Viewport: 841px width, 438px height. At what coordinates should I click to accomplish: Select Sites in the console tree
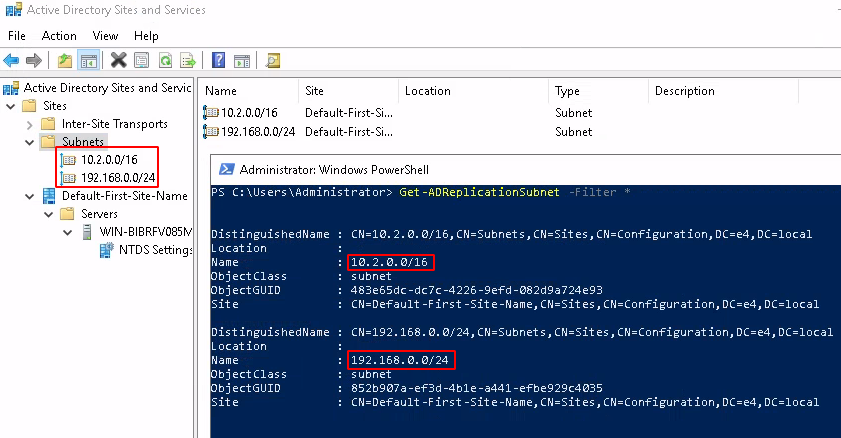pos(55,106)
